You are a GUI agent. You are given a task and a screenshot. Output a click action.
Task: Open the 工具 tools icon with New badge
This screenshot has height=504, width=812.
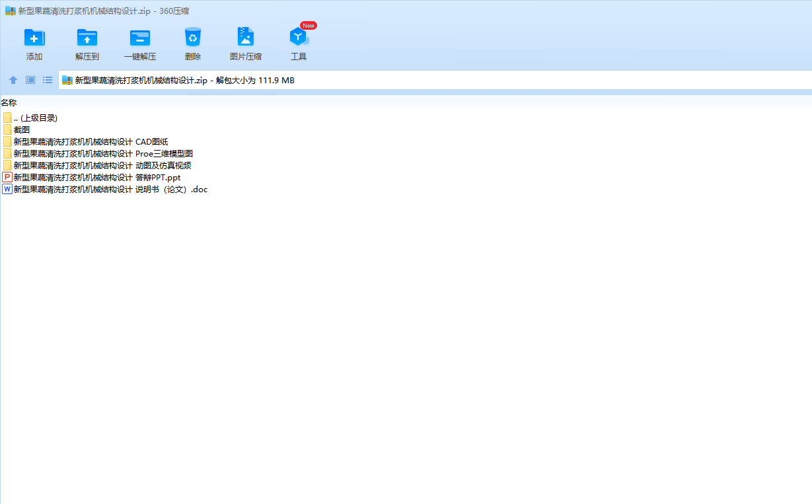click(x=299, y=37)
